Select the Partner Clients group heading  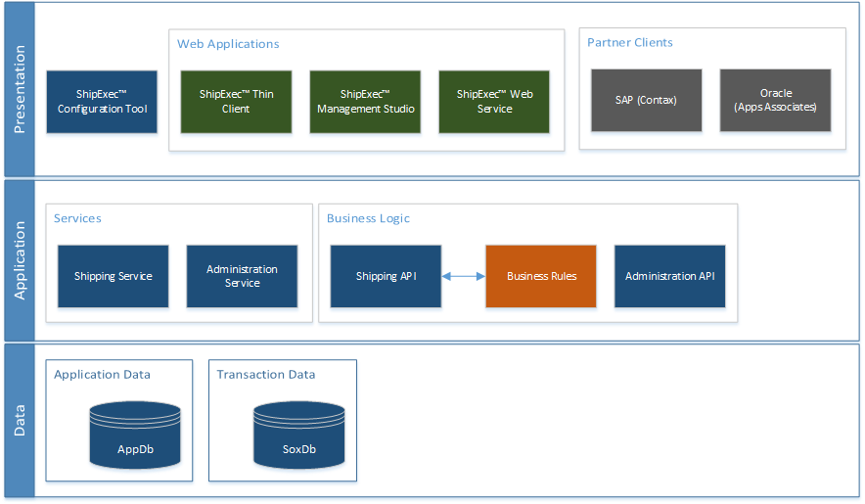point(629,43)
